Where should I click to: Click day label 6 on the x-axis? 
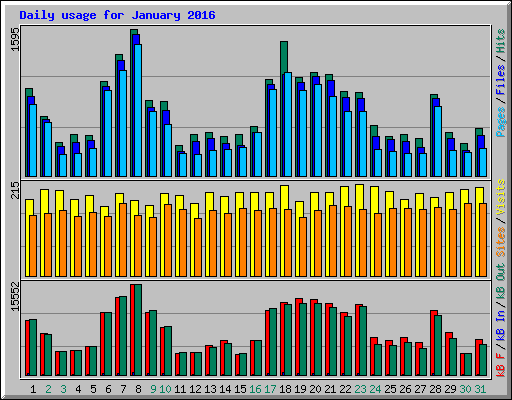point(108,389)
